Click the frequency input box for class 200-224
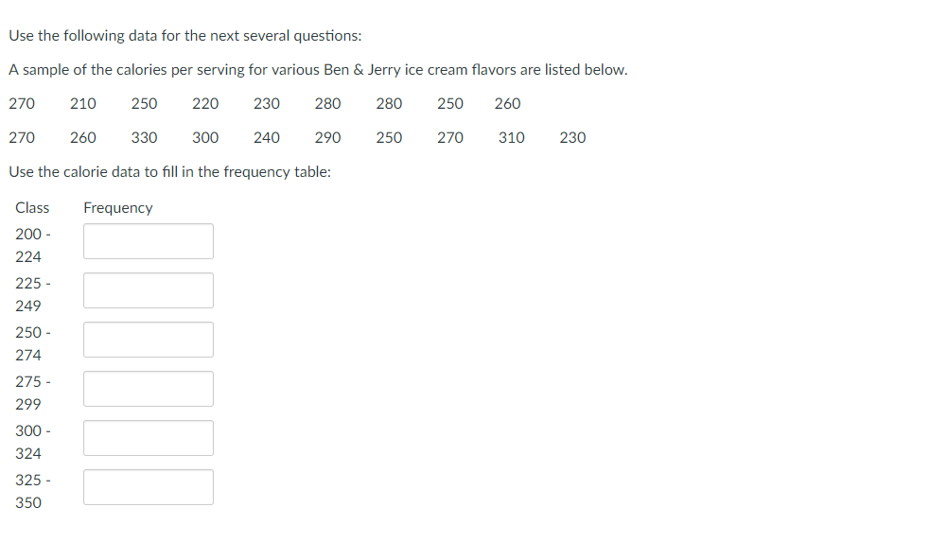Viewport: 948px width, 560px height. pos(148,241)
